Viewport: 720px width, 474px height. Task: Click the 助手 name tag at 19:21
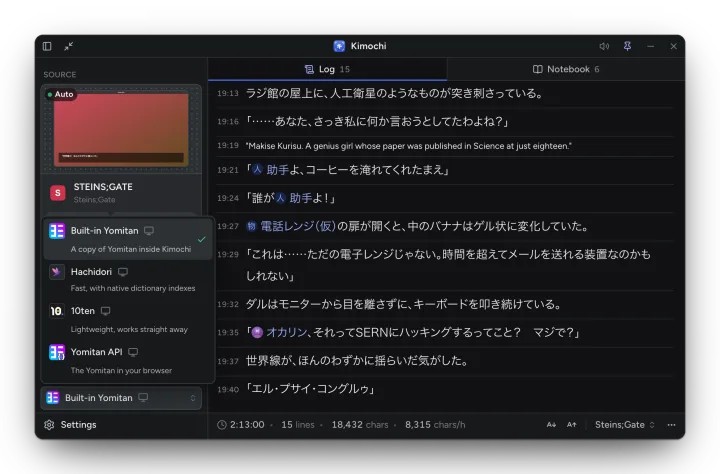point(278,170)
